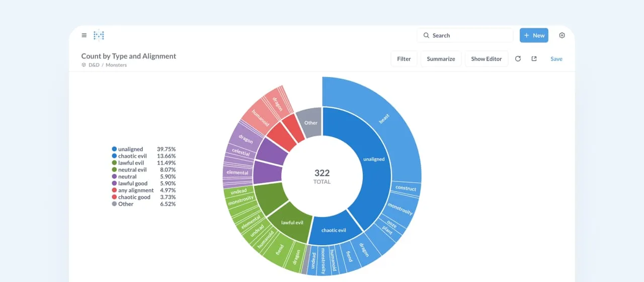
Task: Go to Monsters in the breadcrumb
Action: pyautogui.click(x=116, y=65)
